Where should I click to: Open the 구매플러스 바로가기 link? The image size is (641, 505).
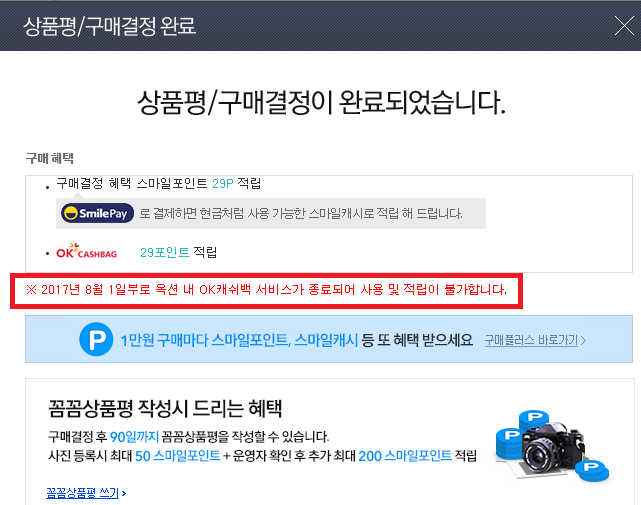(535, 341)
